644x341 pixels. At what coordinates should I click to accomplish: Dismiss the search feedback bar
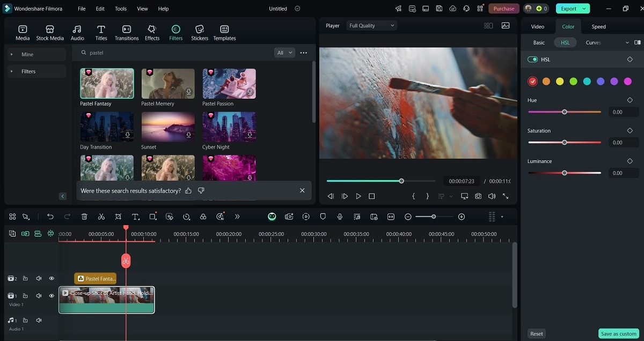coord(302,190)
